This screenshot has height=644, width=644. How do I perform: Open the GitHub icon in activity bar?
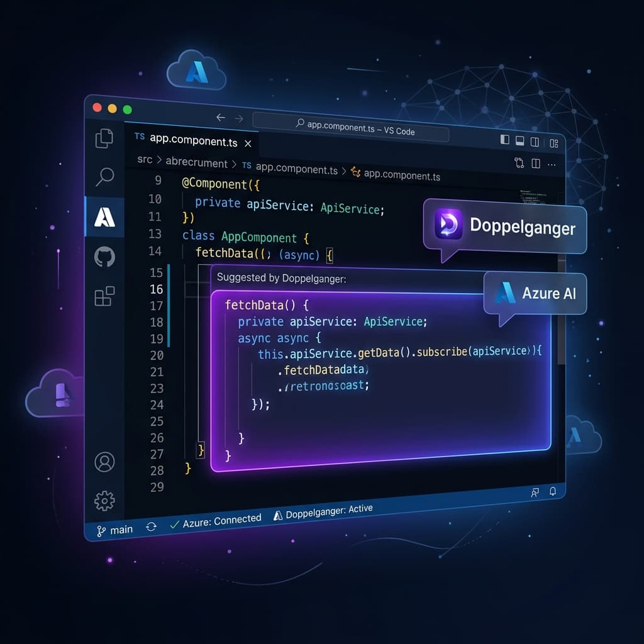pos(105,257)
